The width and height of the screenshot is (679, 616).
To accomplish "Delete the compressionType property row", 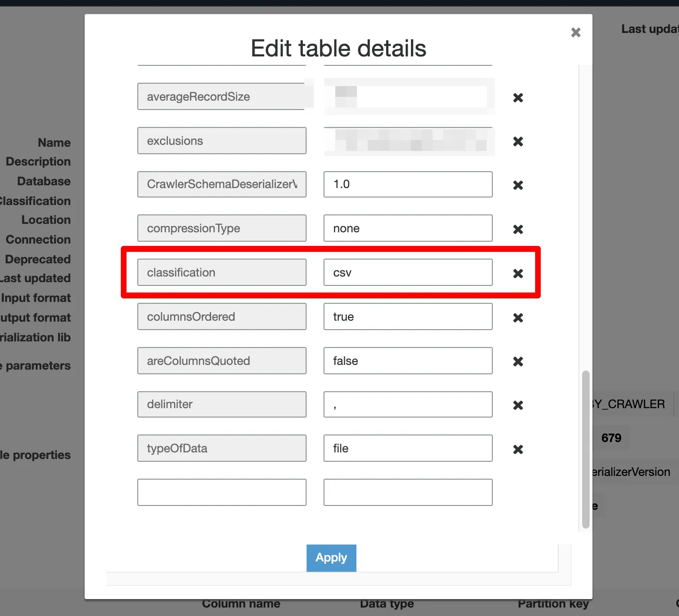I will pyautogui.click(x=518, y=229).
